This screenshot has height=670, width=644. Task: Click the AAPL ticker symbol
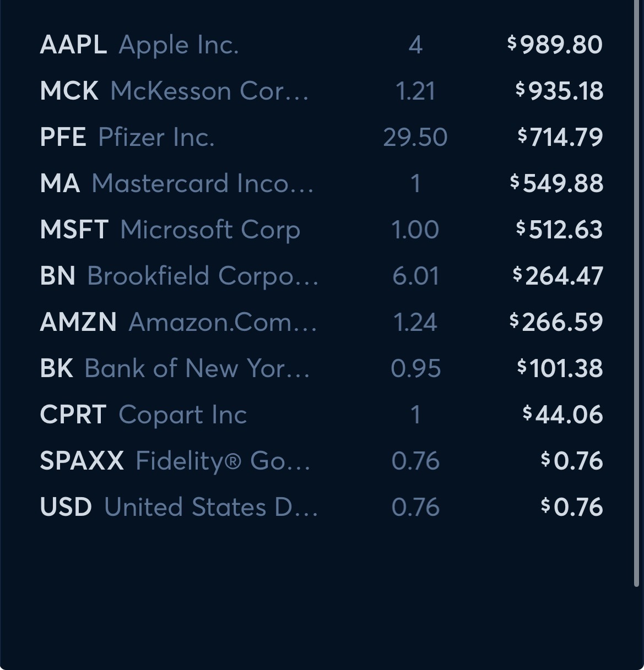(x=73, y=45)
